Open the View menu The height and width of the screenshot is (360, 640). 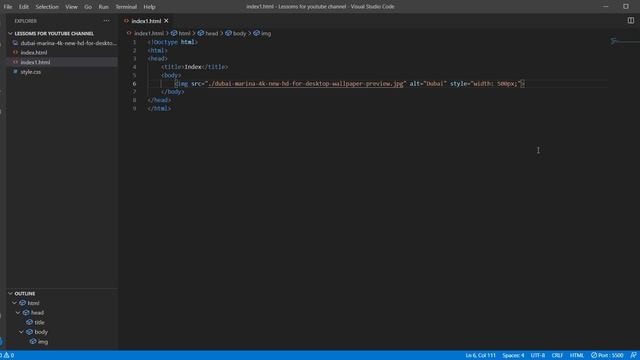coord(71,7)
